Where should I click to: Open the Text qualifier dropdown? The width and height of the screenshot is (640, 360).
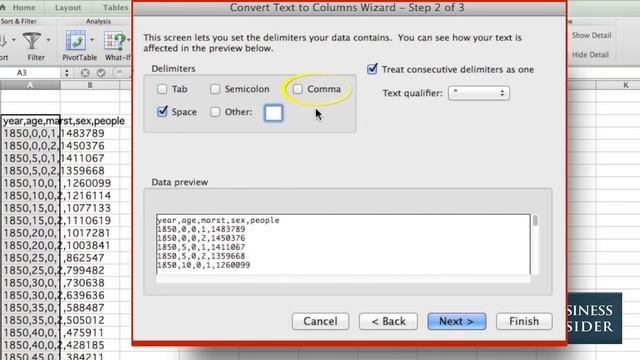479,93
